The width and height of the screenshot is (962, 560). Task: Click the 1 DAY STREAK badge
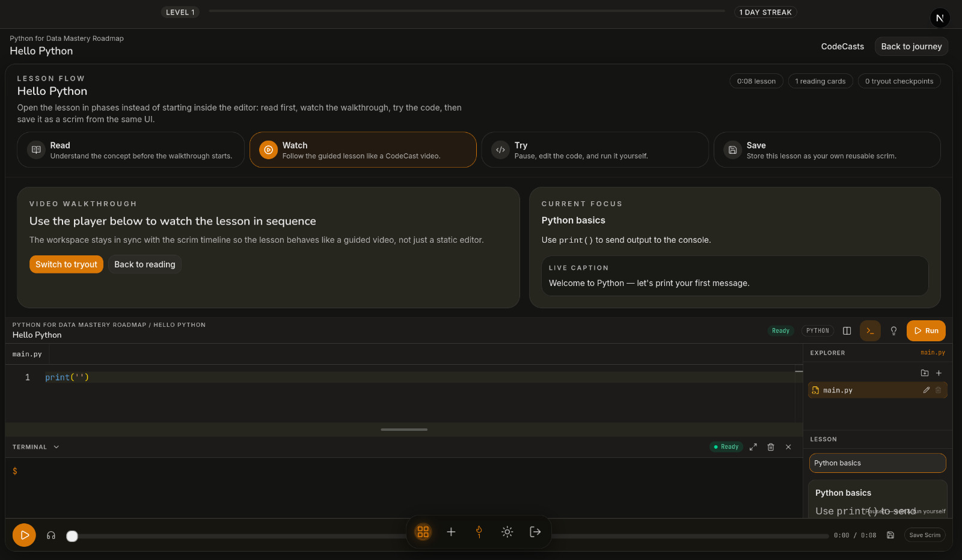click(x=765, y=12)
